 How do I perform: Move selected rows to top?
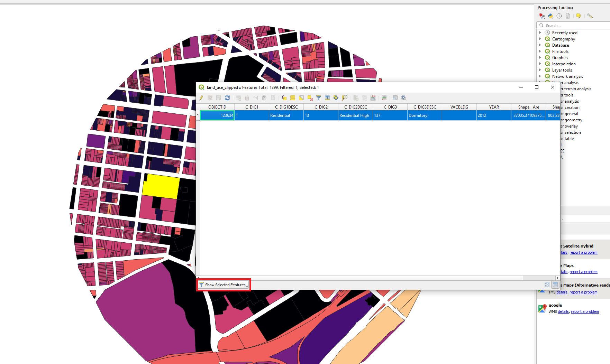click(327, 98)
